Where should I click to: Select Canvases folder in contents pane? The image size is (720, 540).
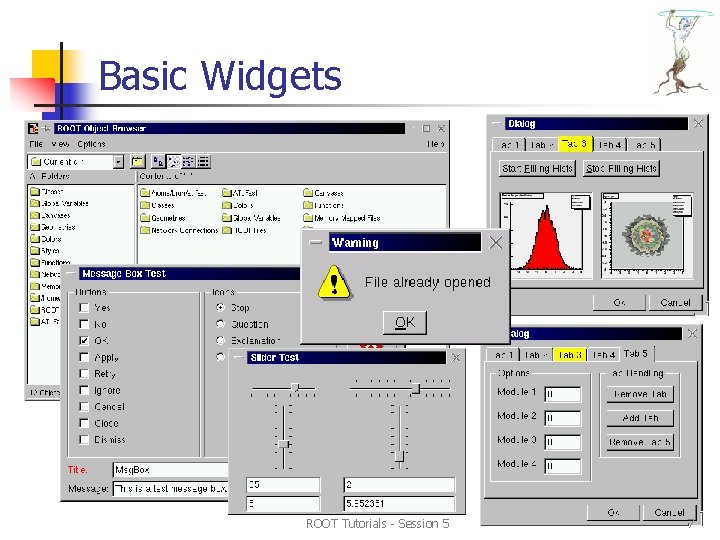[323, 193]
